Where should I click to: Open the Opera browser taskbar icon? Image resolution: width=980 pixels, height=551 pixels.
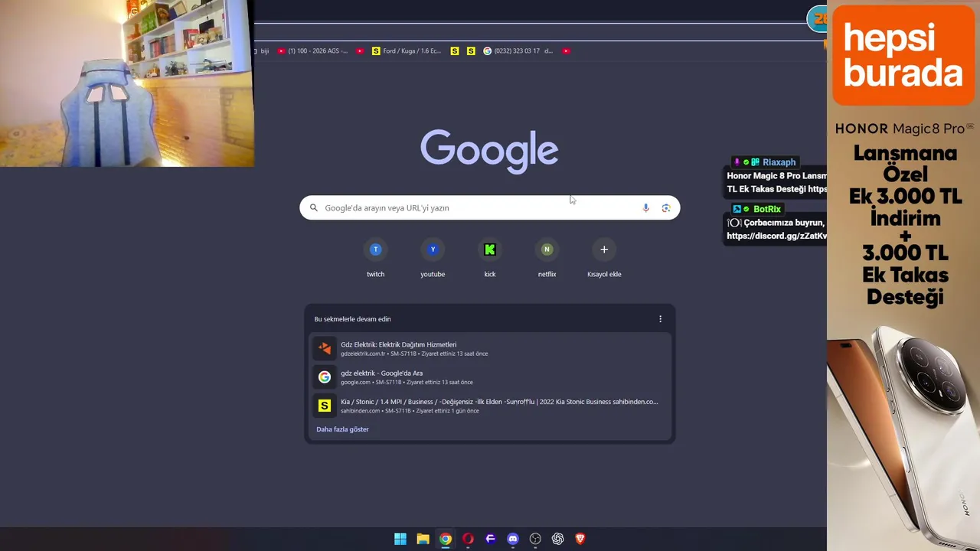(x=468, y=539)
